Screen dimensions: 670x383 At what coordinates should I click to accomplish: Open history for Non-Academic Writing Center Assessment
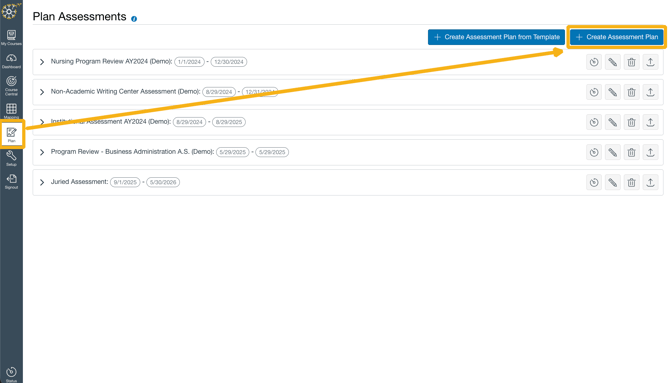[594, 92]
